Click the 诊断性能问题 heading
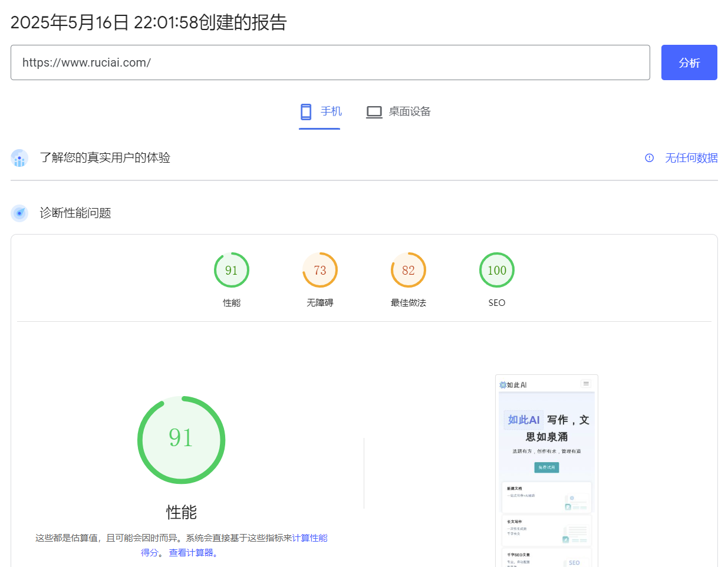The image size is (728, 567). (75, 213)
